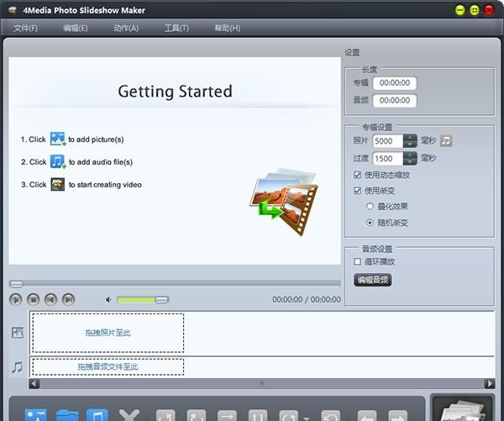The height and width of the screenshot is (421, 504).
Task: Click the flip horizontal arrow icon
Action: (x=227, y=415)
